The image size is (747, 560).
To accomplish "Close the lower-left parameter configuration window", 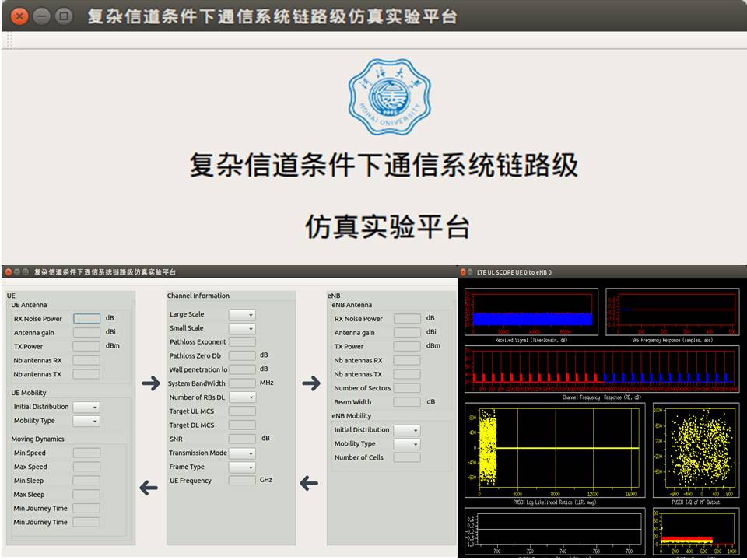I will click(x=8, y=272).
